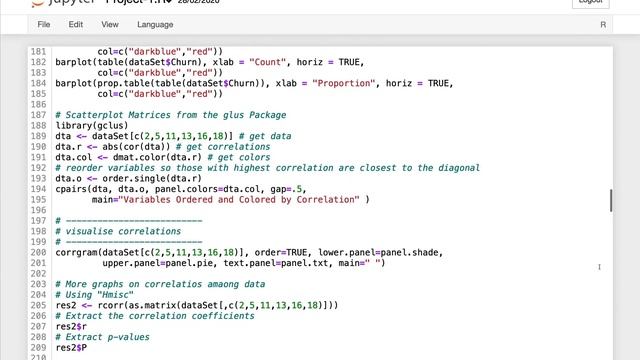Screen dimensions: 640x360
Task: Click the comment '# visualise correlations'
Action: [118, 231]
